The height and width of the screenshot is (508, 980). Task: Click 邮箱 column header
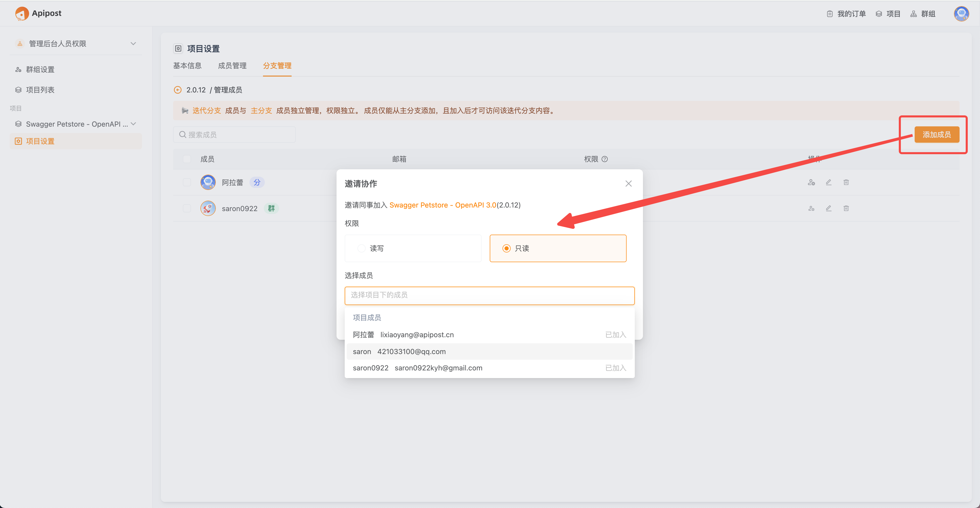tap(399, 159)
